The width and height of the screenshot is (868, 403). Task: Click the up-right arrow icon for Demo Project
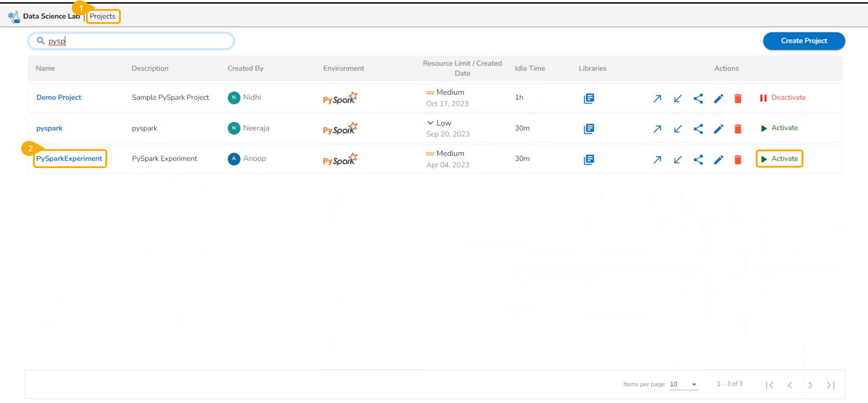point(657,98)
